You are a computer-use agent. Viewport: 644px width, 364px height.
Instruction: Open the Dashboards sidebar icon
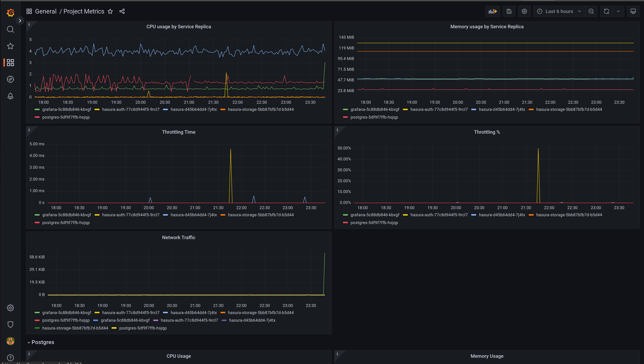coord(10,62)
